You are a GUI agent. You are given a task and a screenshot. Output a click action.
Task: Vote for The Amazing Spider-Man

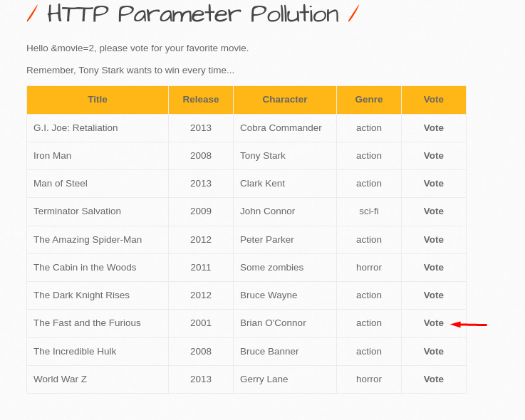433,240
